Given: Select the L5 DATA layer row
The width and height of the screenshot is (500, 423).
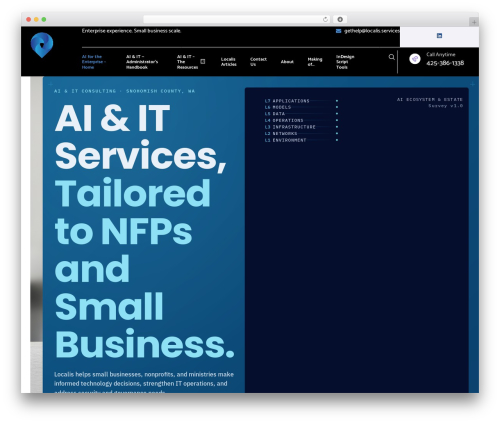Looking at the screenshot, I should [301, 114].
